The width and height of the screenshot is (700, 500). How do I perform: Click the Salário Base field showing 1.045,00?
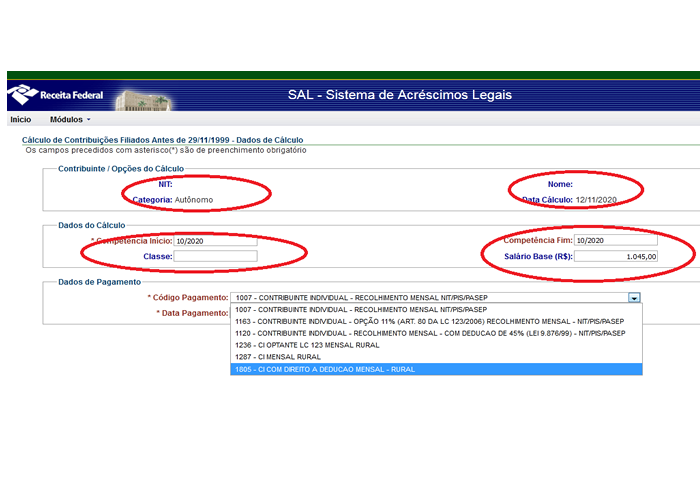(616, 256)
